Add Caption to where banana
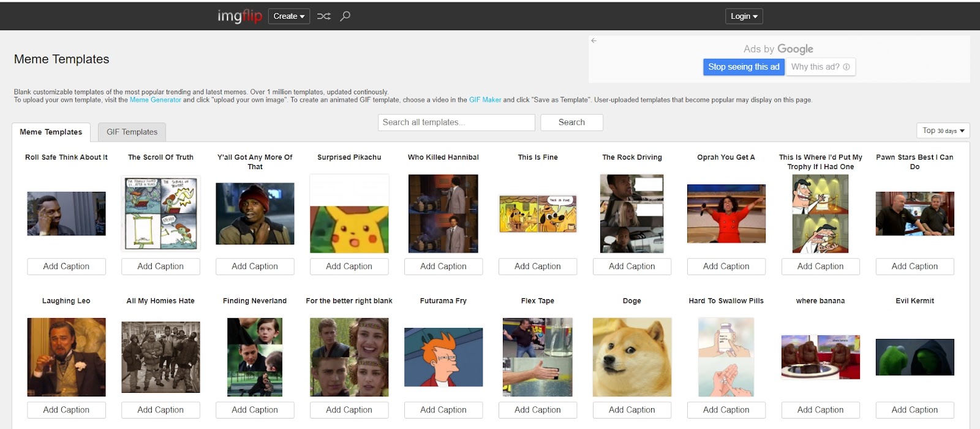 [821, 409]
